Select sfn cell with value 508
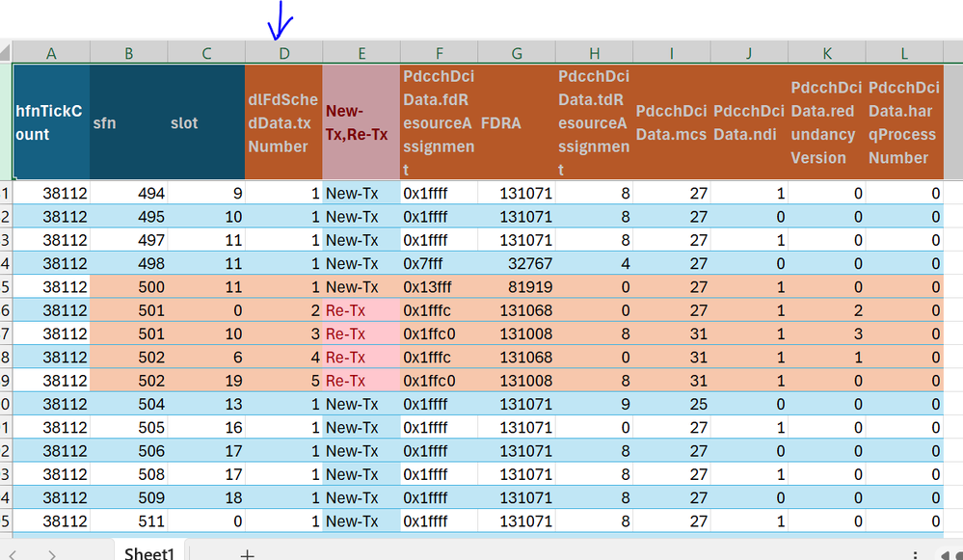 click(x=128, y=474)
